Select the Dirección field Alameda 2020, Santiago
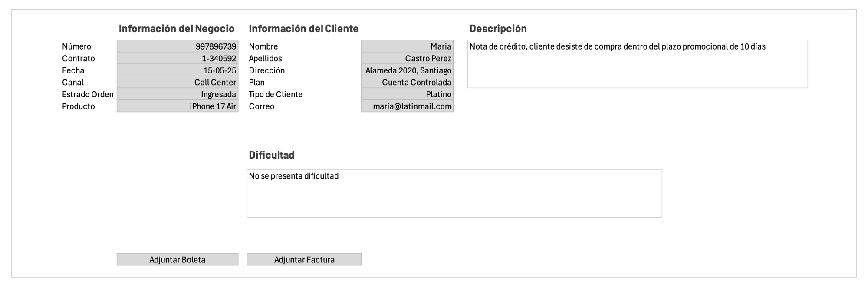868x288 pixels. 407,70
